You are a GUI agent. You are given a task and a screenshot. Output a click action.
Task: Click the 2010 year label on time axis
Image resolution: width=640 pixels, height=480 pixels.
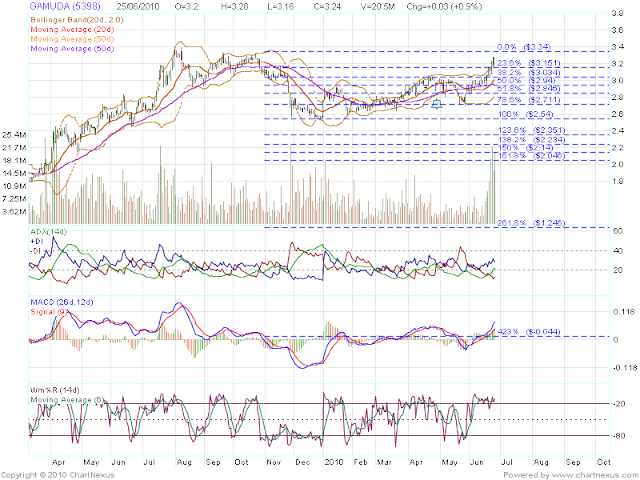click(x=334, y=462)
